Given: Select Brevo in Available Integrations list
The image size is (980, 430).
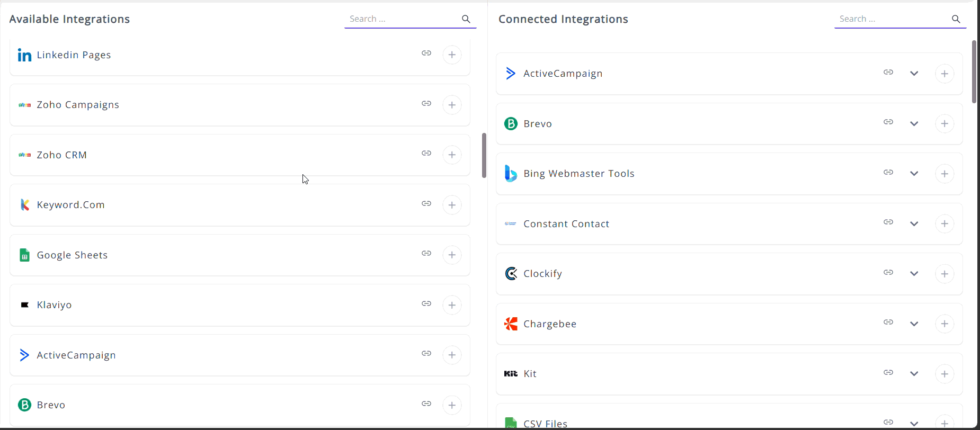Looking at the screenshot, I should pos(51,405).
